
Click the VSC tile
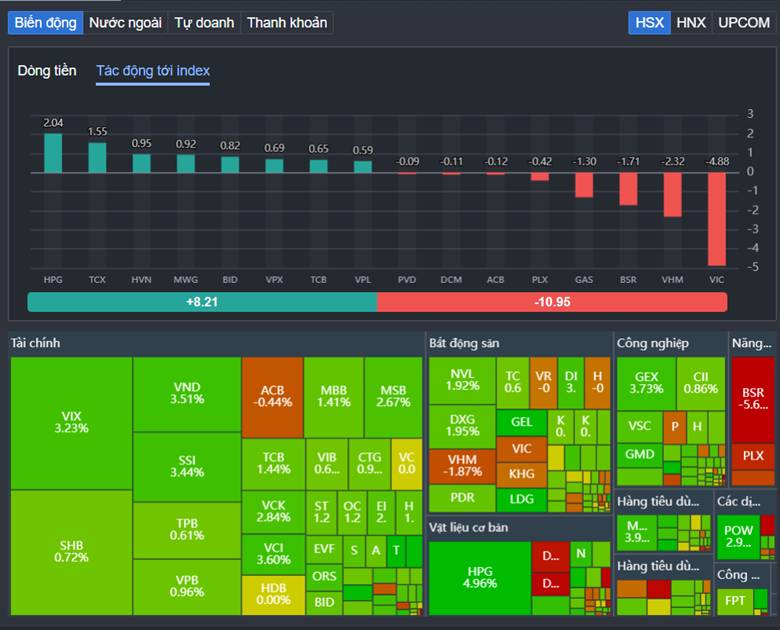point(640,427)
